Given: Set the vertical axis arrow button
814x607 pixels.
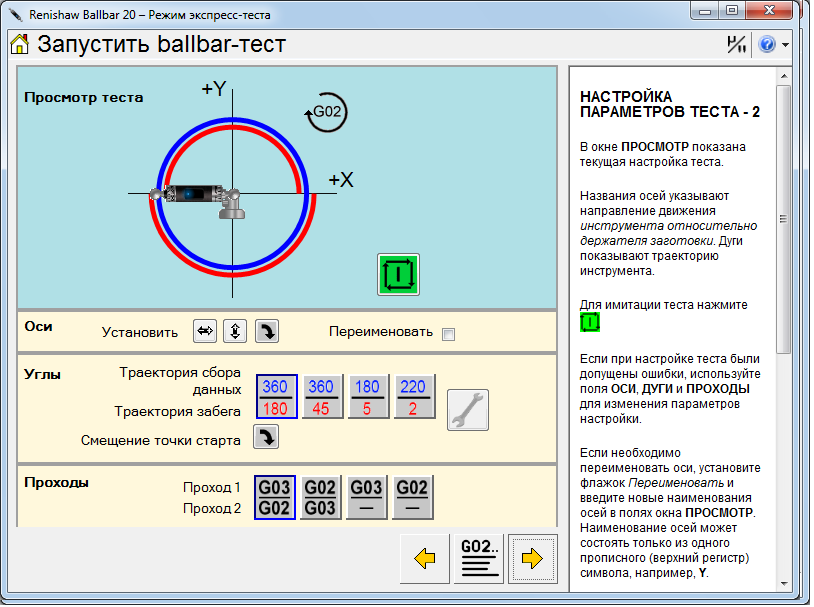Looking at the screenshot, I should [235, 331].
